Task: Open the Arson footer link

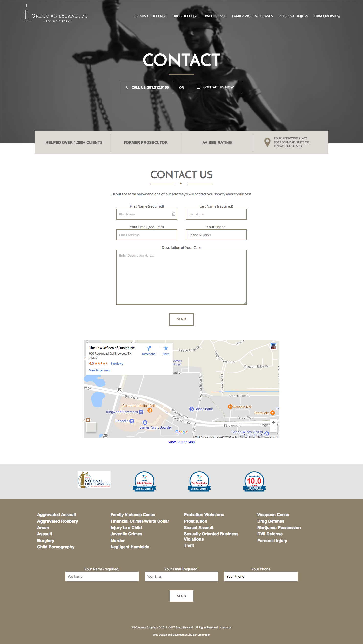Action: point(43,528)
